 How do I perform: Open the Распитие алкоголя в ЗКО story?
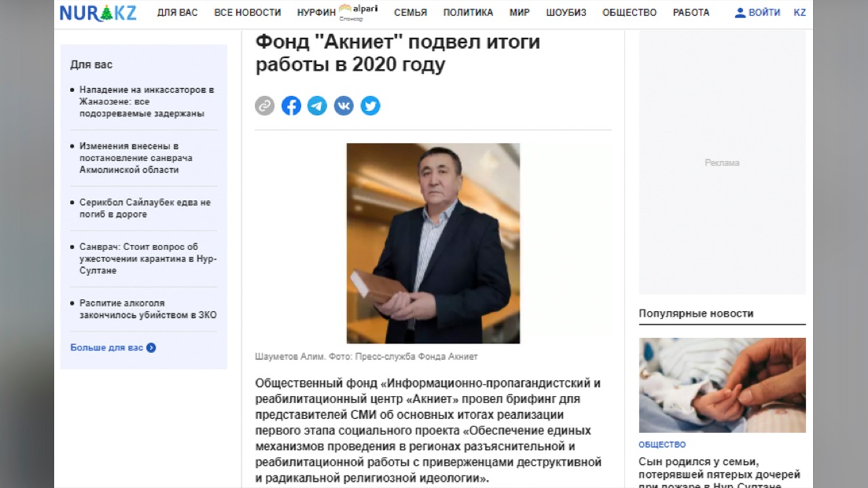click(x=148, y=309)
